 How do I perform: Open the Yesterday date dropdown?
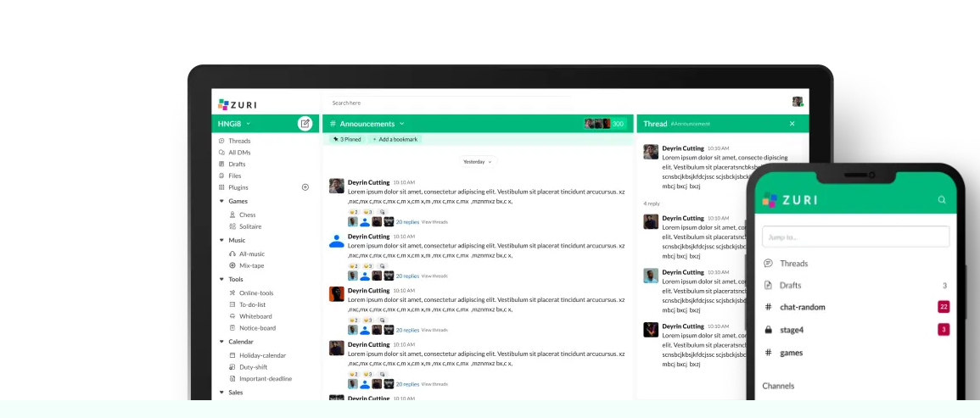click(477, 161)
